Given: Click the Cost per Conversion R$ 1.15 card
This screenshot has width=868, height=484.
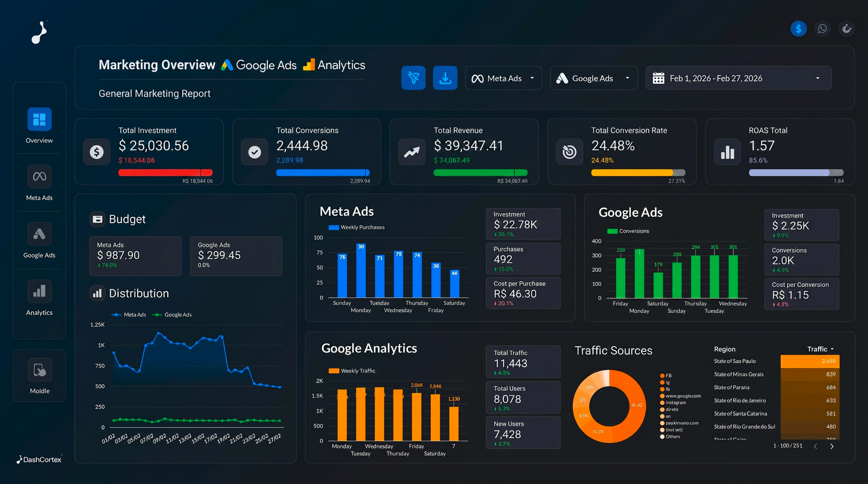Looking at the screenshot, I should (x=802, y=294).
